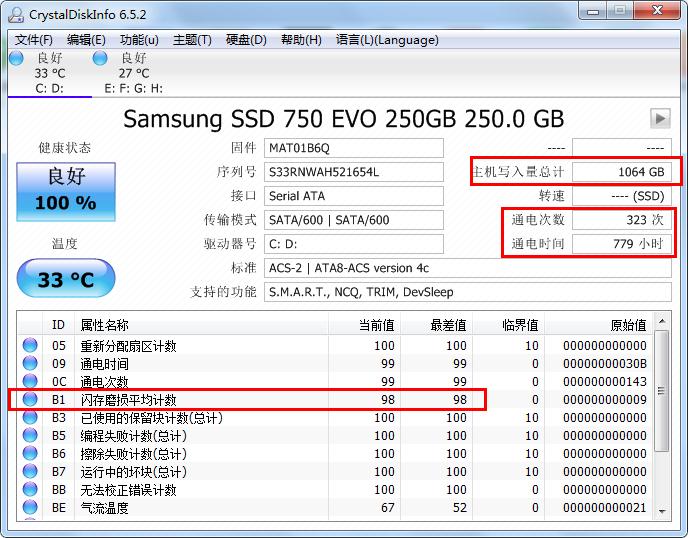The width and height of the screenshot is (688, 538).
Task: Open the 硬盘(D) menu
Action: point(246,40)
